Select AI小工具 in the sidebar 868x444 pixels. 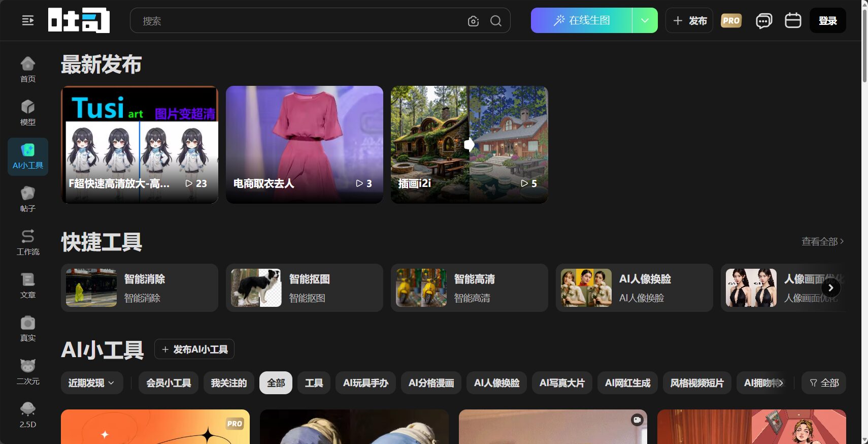point(28,156)
